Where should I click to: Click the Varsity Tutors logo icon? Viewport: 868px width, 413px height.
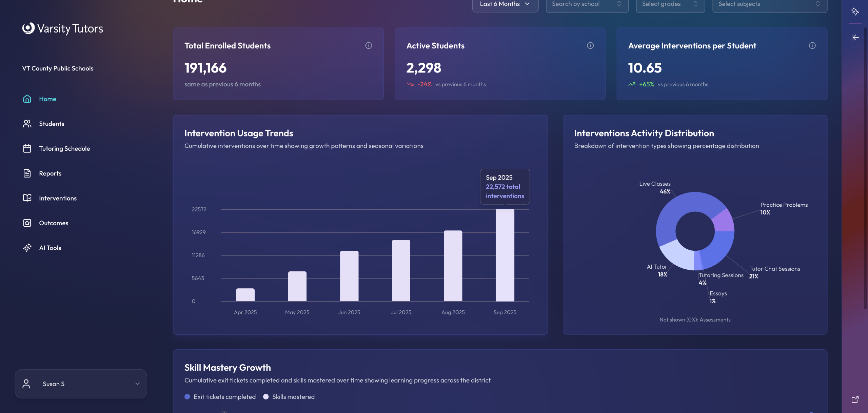[x=28, y=28]
